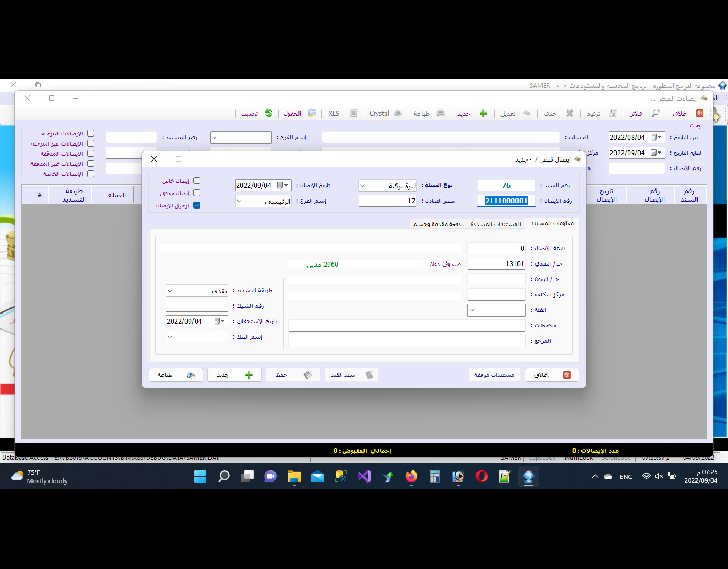
Task: Click the Fields folder icon in toolbar
Action: coord(312,114)
